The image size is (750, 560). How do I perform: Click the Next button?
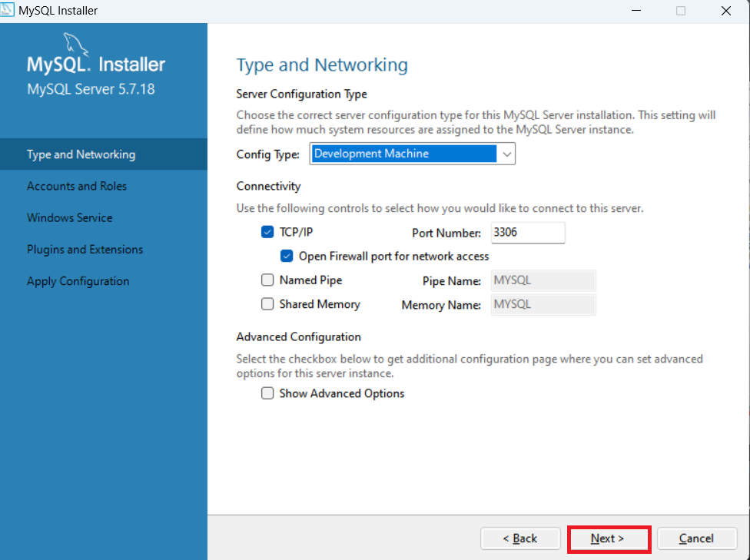608,538
